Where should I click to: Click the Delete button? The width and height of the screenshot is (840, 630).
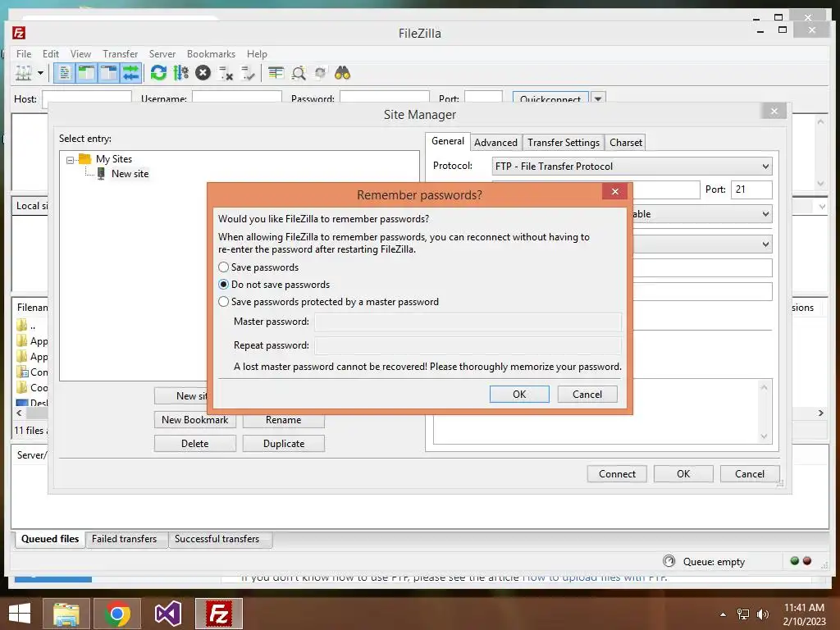click(x=195, y=443)
